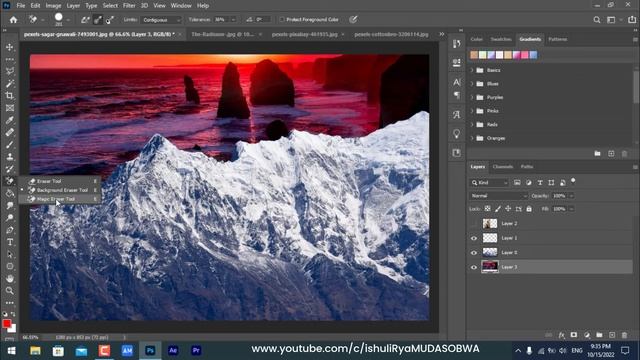Toggle visibility of Layer 1
This screenshot has height=360, width=640.
(474, 238)
